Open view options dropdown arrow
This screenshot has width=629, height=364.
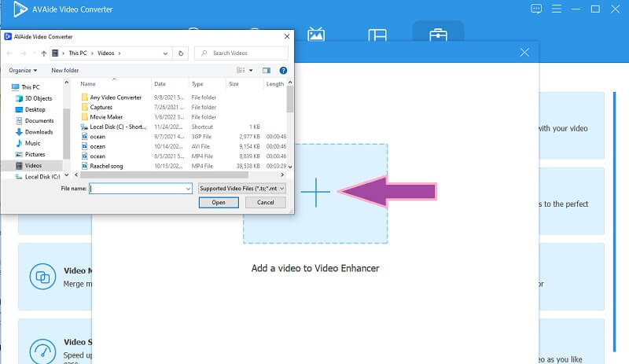(x=251, y=70)
